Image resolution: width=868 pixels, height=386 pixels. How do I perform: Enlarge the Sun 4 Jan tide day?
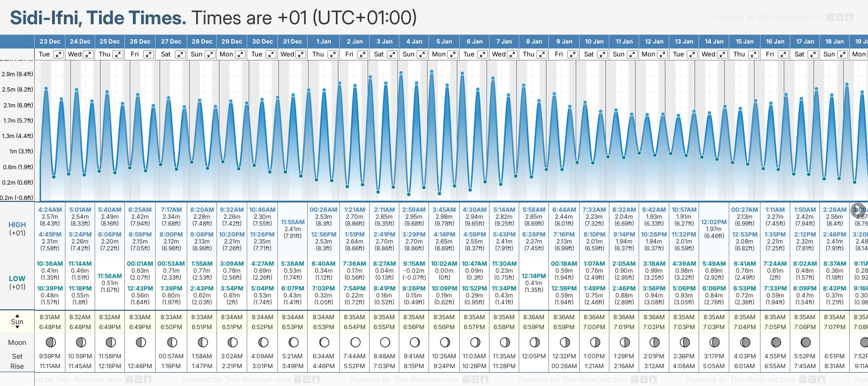[423, 54]
